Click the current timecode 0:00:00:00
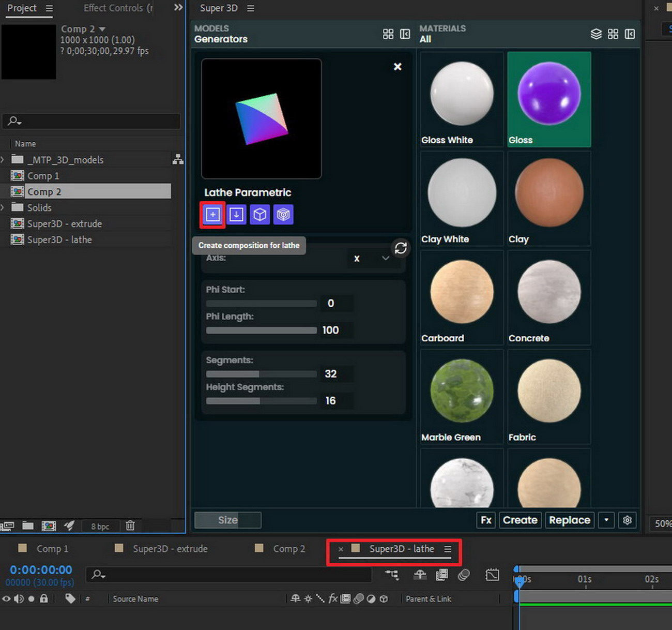672x630 pixels. tap(41, 570)
